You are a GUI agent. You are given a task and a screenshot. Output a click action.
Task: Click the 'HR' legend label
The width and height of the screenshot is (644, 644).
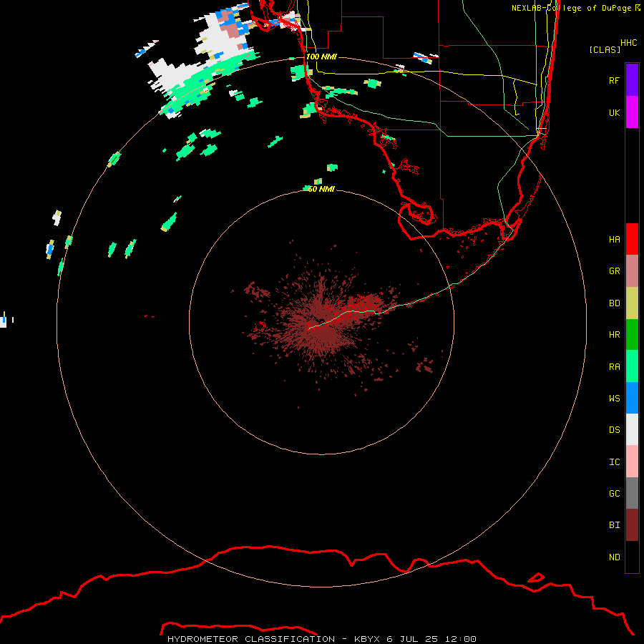coord(614,335)
